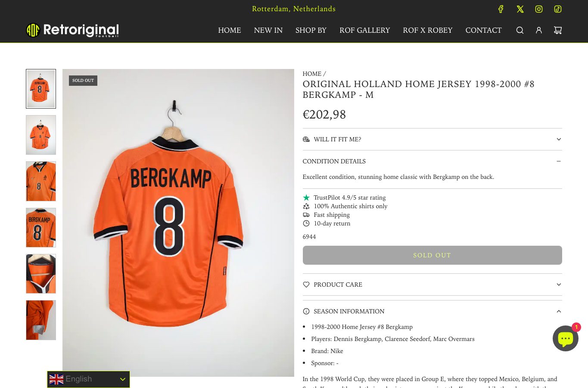The width and height of the screenshot is (588, 388).
Task: Open the TikTok social icon
Action: tap(558, 9)
